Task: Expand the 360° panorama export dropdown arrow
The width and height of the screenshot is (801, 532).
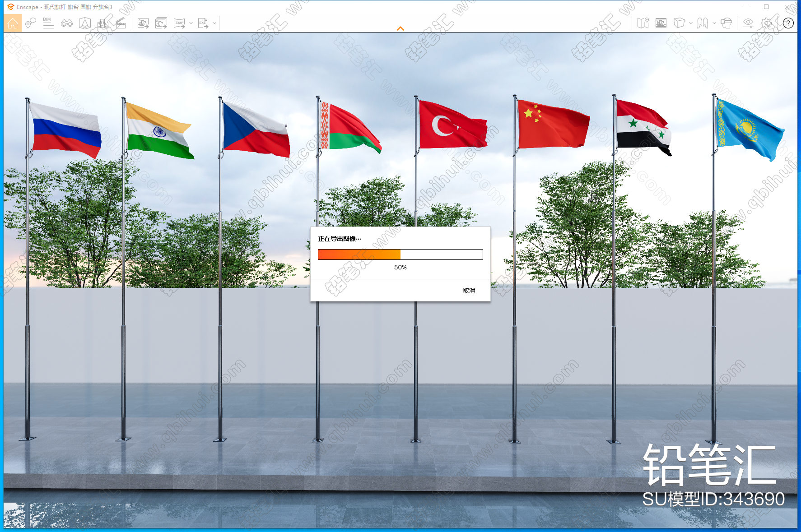Action: point(191,23)
